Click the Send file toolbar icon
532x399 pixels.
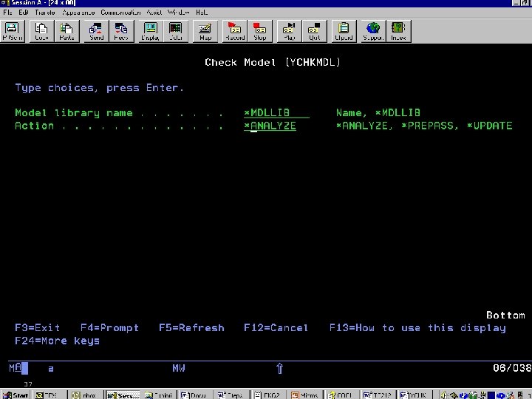pos(96,31)
